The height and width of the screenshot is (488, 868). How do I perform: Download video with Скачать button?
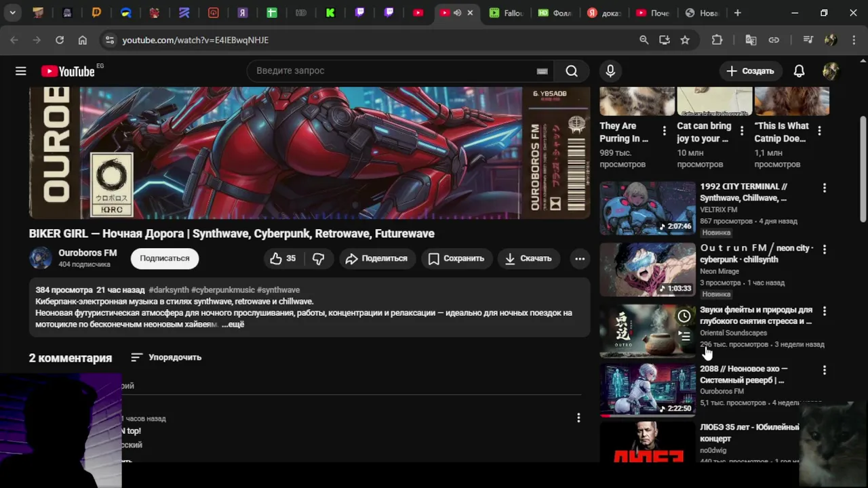coord(529,258)
